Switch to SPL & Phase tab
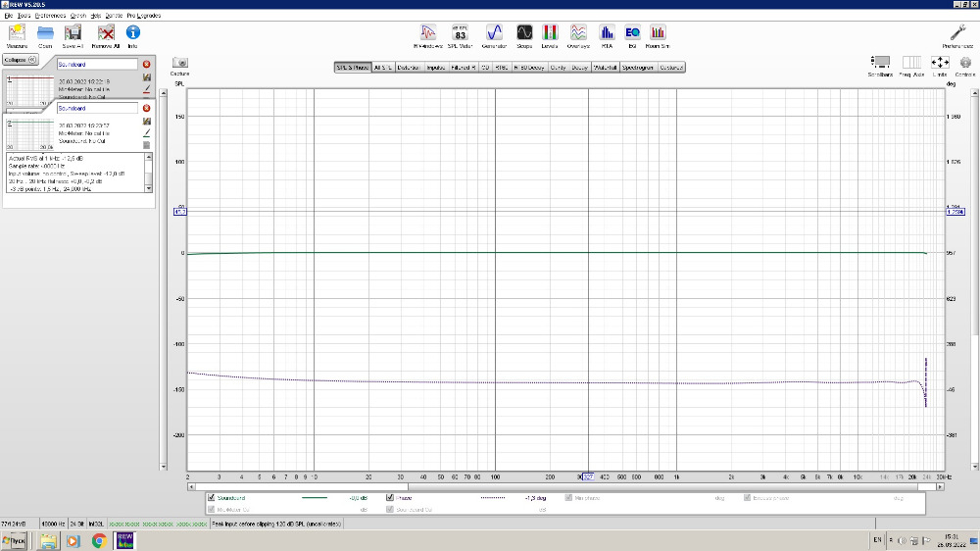Viewport: 980px width, 551px height. click(353, 68)
